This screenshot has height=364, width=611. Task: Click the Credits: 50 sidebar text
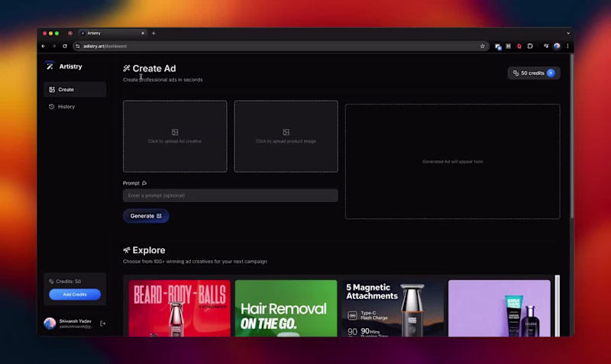pos(68,282)
